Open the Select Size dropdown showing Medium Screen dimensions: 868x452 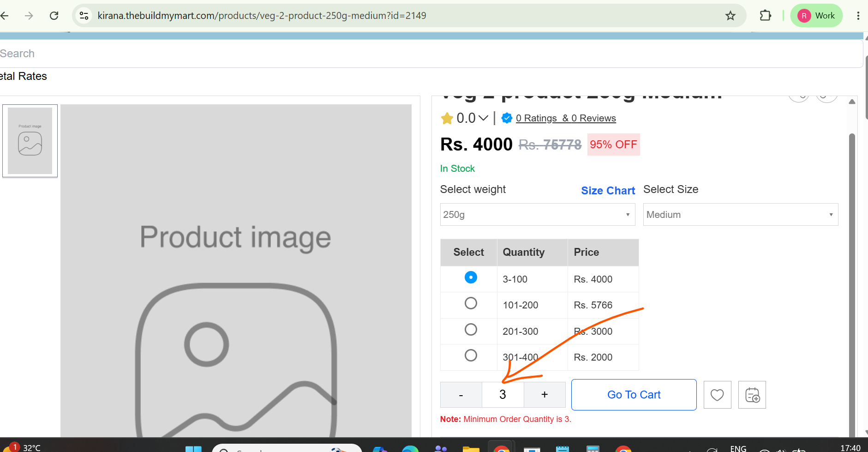tap(741, 215)
